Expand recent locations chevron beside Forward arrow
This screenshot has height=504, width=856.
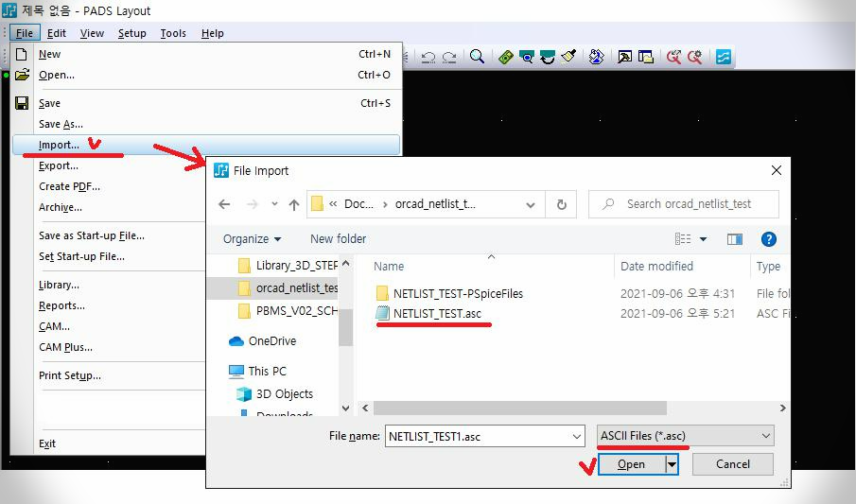tap(274, 204)
